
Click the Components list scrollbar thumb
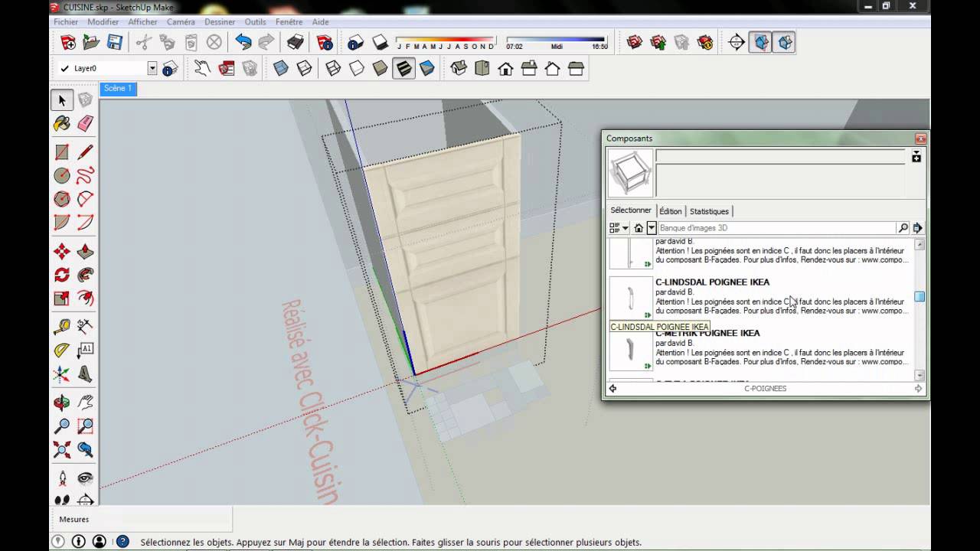point(920,297)
